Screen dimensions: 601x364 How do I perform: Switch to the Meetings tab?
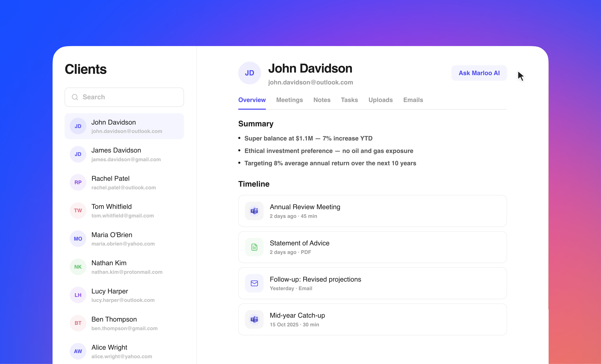click(x=289, y=100)
